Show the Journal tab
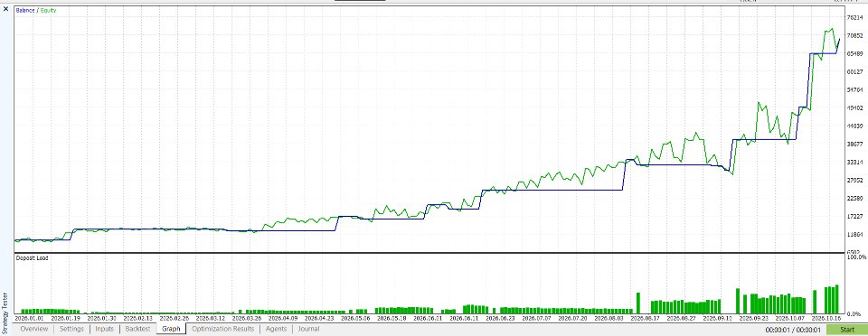Viewport: 868px width, 336px height. pyautogui.click(x=308, y=329)
